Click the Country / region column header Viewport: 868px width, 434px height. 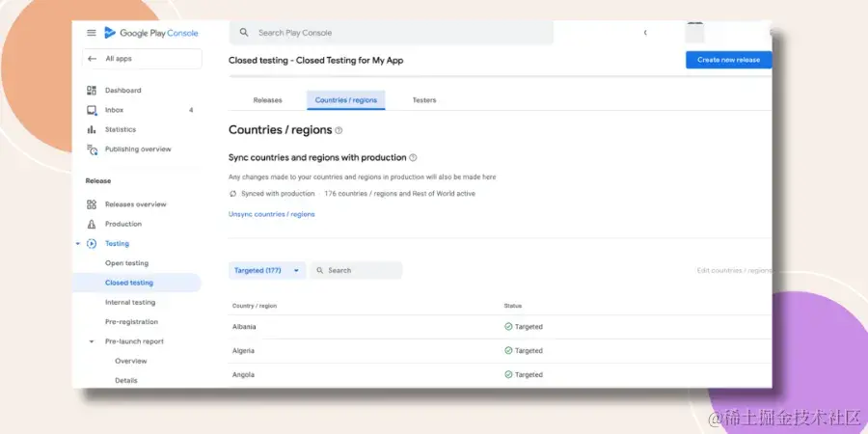tap(255, 306)
